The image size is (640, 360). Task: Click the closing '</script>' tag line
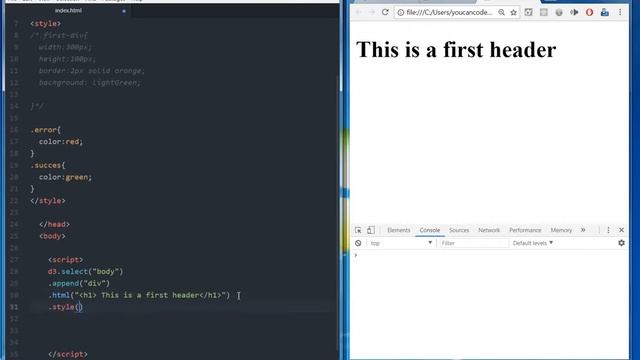pos(68,354)
